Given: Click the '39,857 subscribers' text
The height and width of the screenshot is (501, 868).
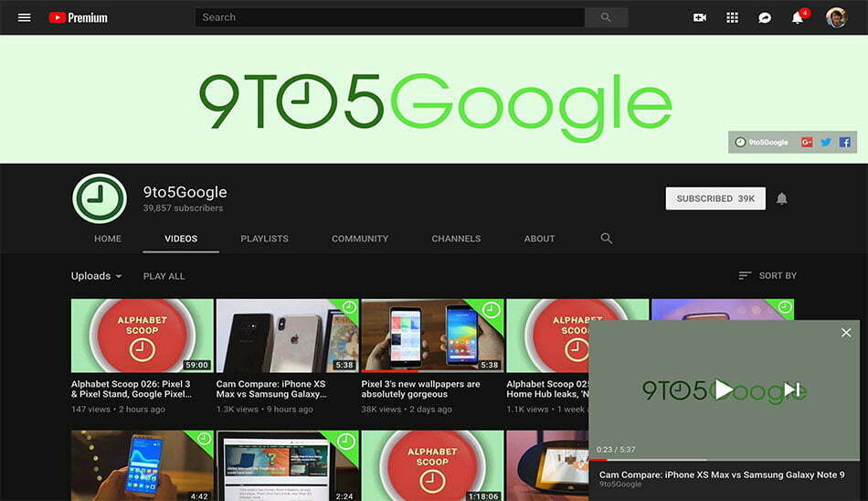Looking at the screenshot, I should click(184, 208).
